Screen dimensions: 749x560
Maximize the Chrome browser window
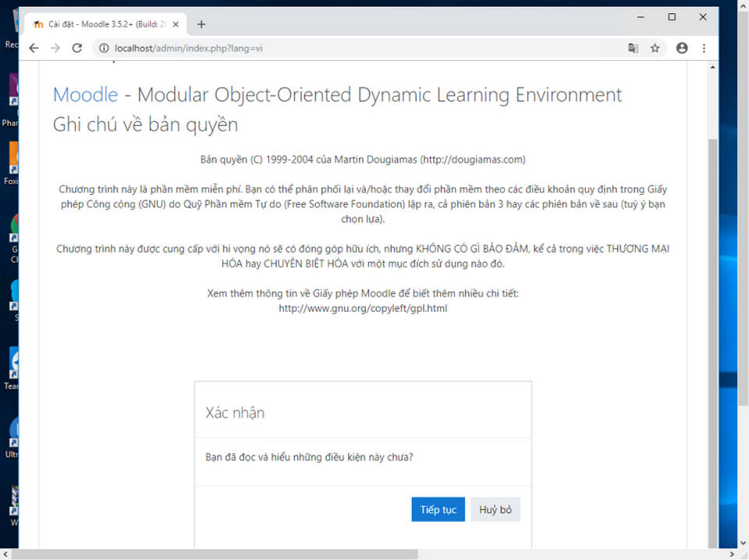pos(672,17)
